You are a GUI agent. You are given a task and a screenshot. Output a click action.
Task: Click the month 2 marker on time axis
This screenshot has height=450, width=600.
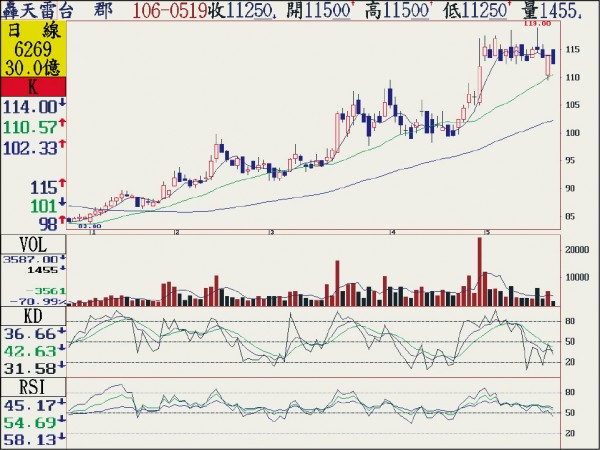pyautogui.click(x=176, y=232)
